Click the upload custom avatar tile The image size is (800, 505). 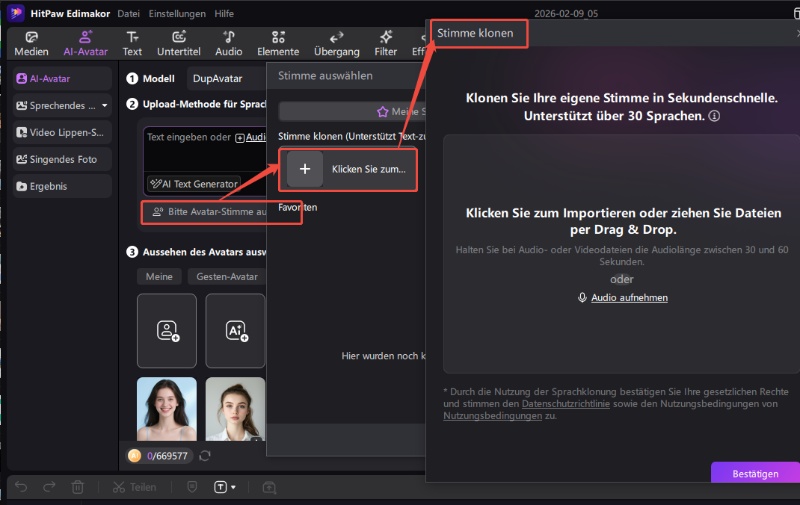(x=167, y=331)
